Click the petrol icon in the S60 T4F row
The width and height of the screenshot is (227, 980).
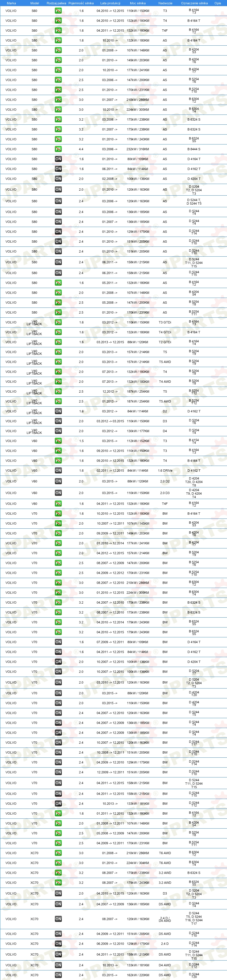point(58,31)
